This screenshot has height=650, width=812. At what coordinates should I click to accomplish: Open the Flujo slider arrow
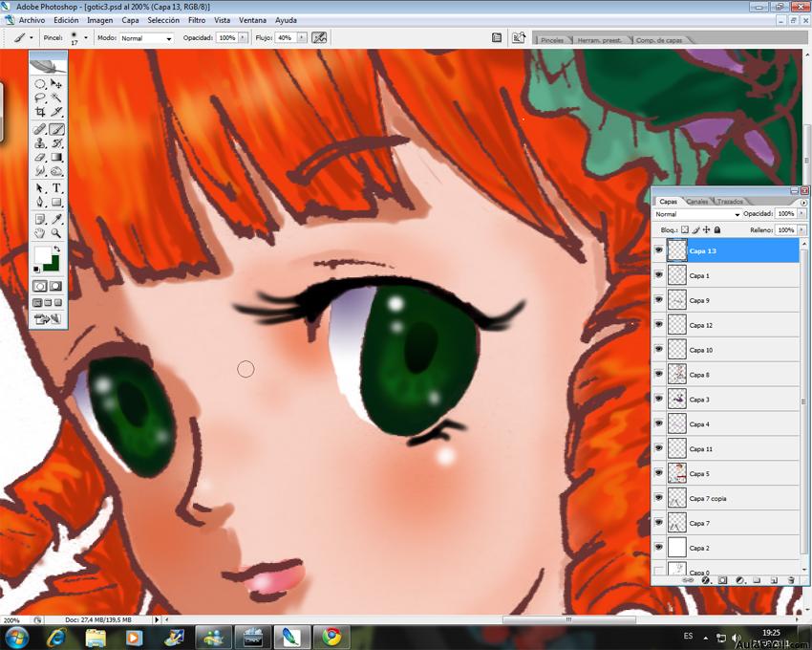pos(302,38)
